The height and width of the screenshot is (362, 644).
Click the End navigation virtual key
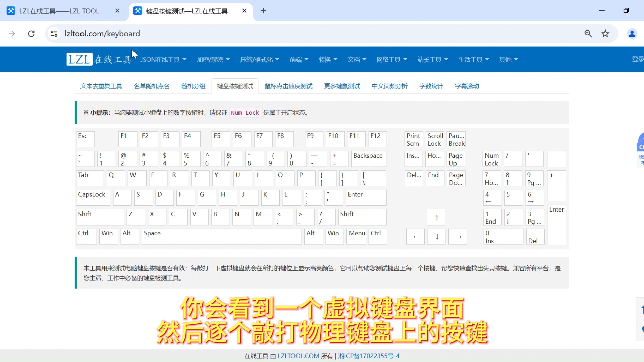[435, 178]
